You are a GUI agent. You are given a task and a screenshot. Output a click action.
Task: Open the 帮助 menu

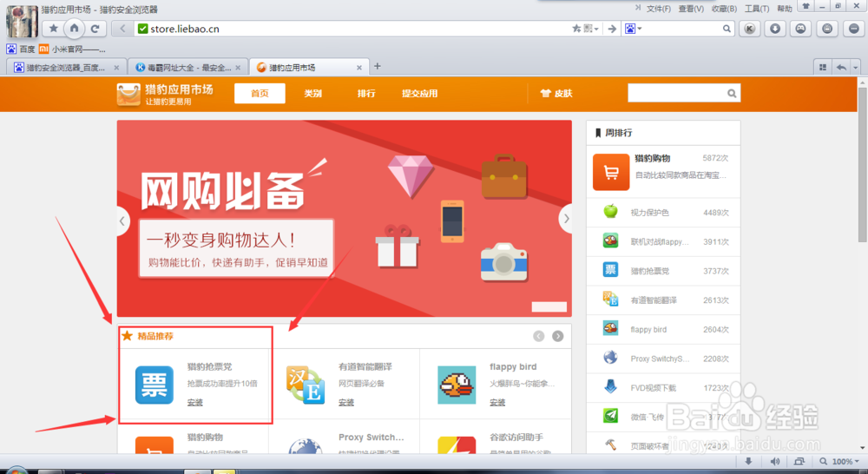pyautogui.click(x=785, y=9)
